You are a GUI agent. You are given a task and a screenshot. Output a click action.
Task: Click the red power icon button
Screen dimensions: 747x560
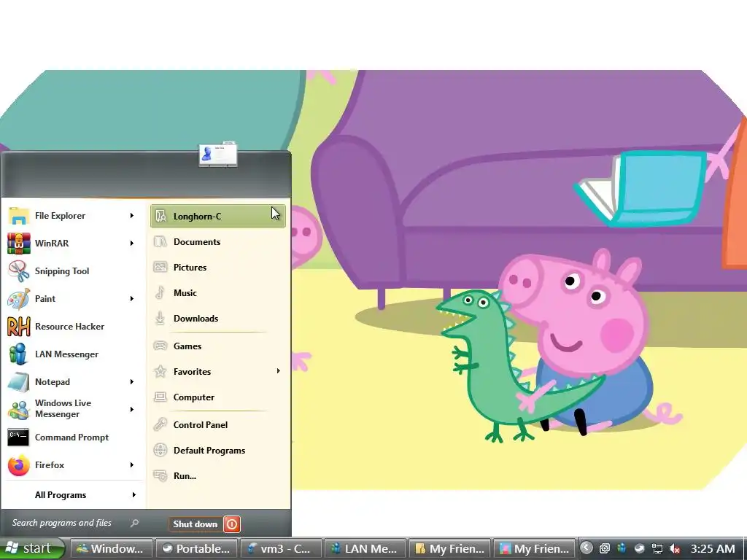(232, 524)
